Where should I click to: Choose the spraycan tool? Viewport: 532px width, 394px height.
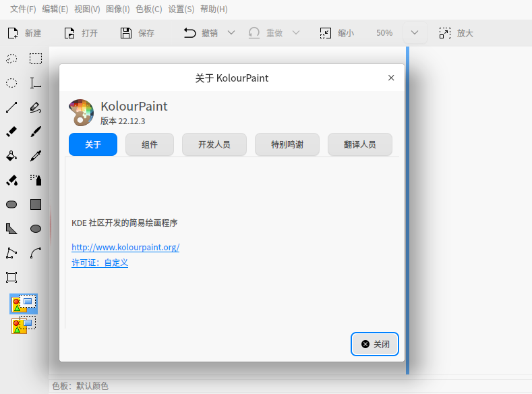click(x=36, y=180)
